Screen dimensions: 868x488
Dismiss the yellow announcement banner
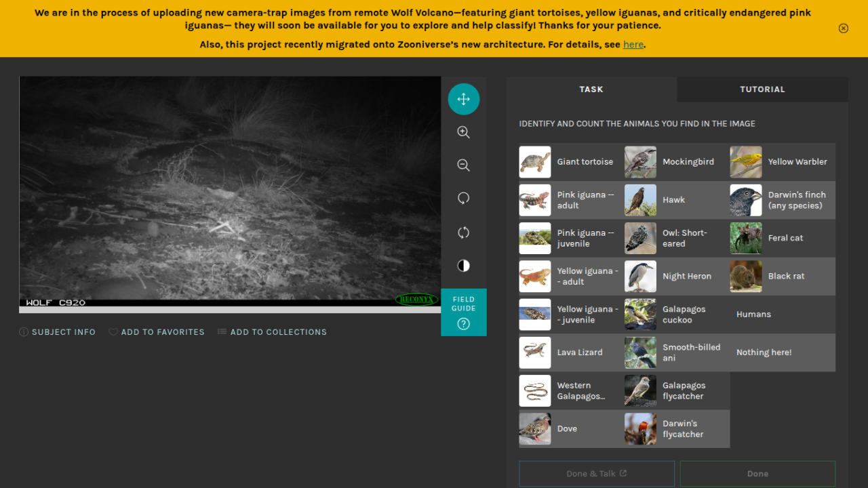pos(844,28)
